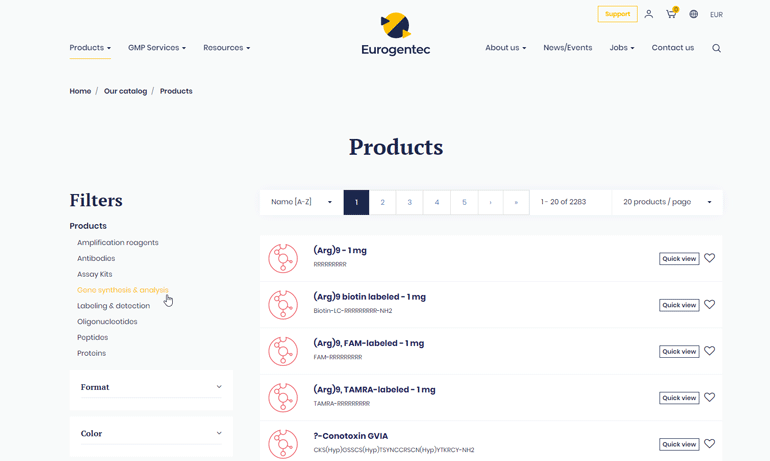Open the GMP Services menu
The image size is (770, 461).
click(x=157, y=48)
